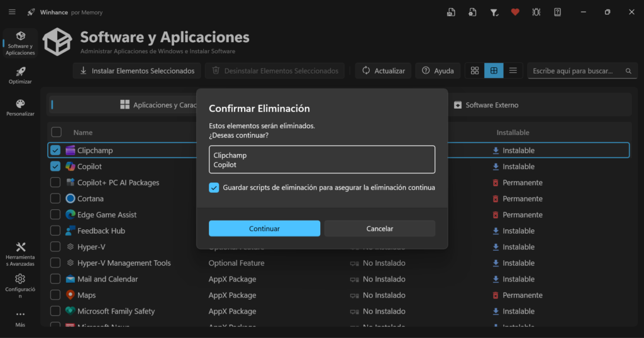This screenshot has height=338, width=644.
Task: Toggle Guardar scripts de eliminación checkbox
Action: (x=214, y=187)
